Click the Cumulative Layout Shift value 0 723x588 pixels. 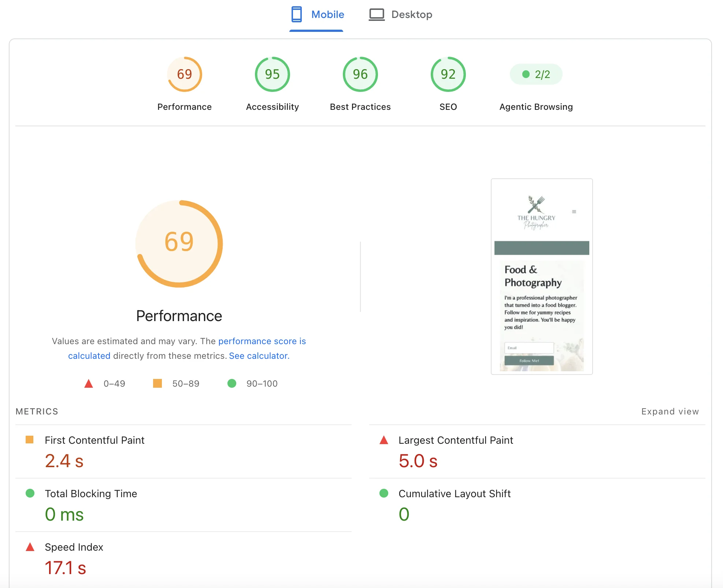click(404, 514)
